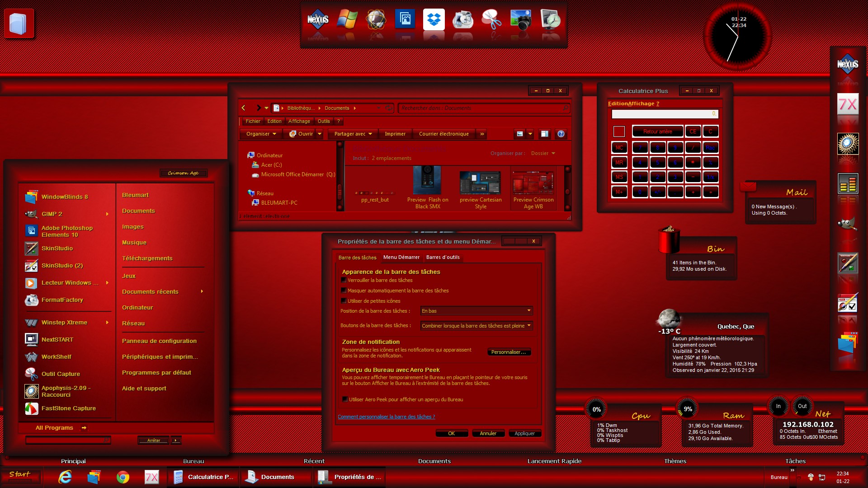Enable Utiliser Aero Peek checkbox
The width and height of the screenshot is (868, 488).
(x=345, y=399)
